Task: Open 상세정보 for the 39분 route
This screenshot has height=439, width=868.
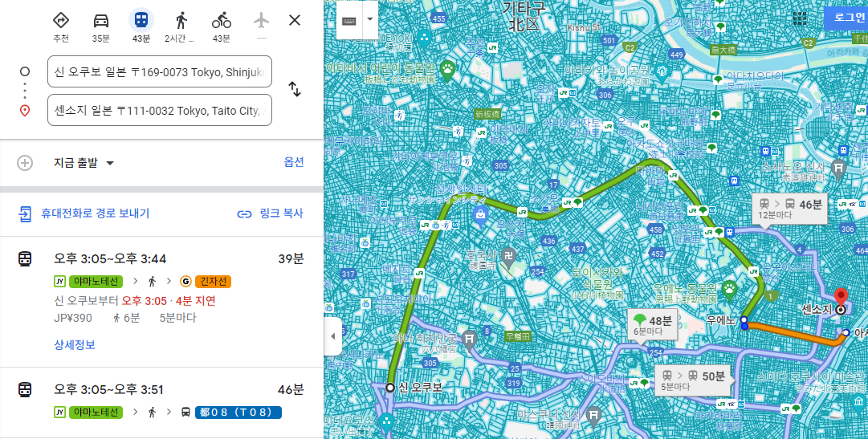Action: click(75, 344)
